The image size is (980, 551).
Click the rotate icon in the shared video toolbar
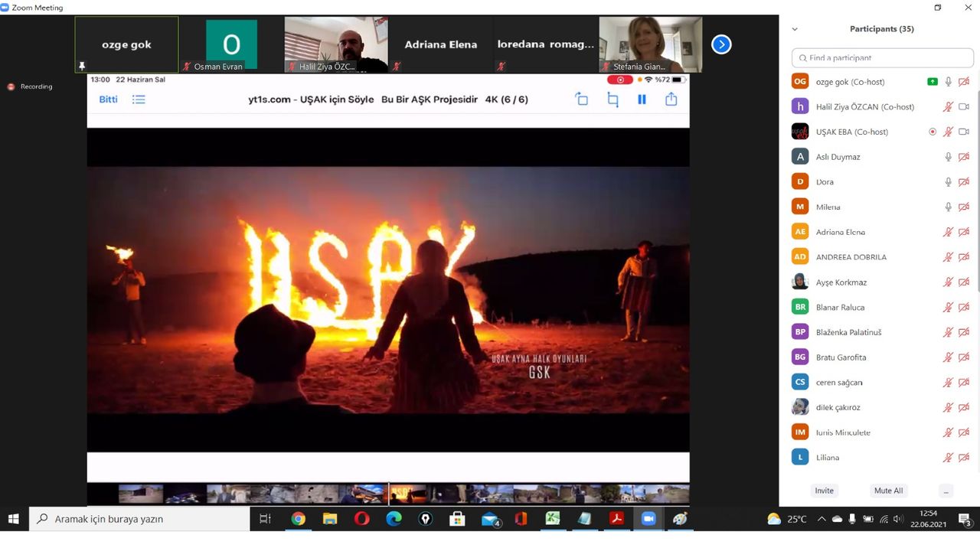582,99
